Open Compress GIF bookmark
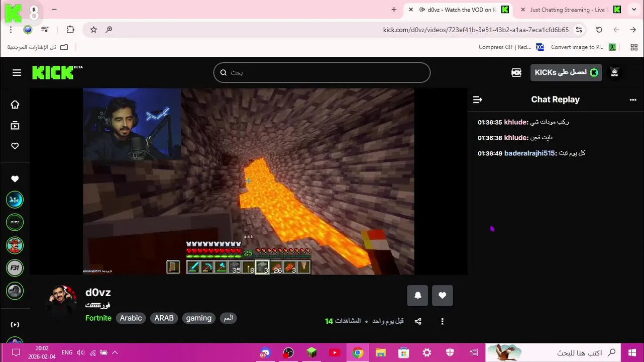 coord(511,47)
